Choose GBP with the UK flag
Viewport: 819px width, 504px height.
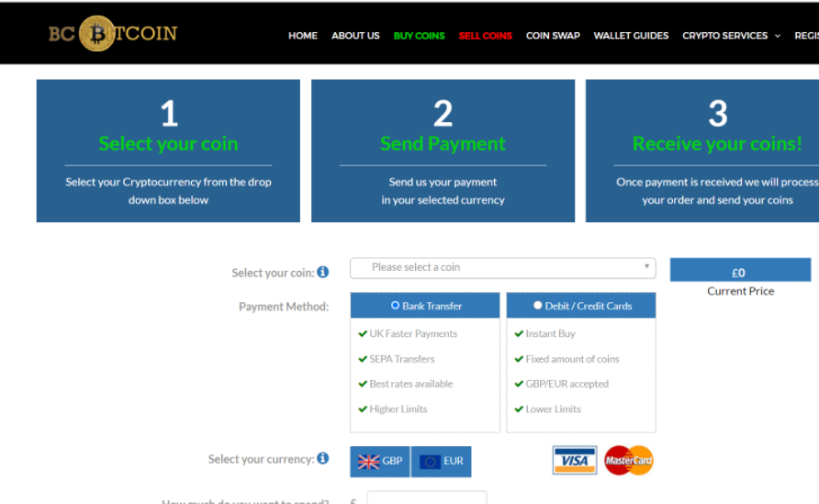coord(379,461)
